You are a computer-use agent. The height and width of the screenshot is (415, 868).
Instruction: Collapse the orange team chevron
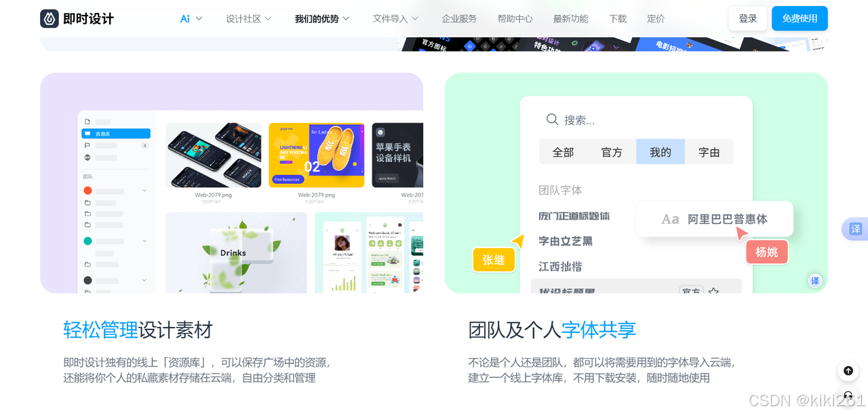(144, 191)
